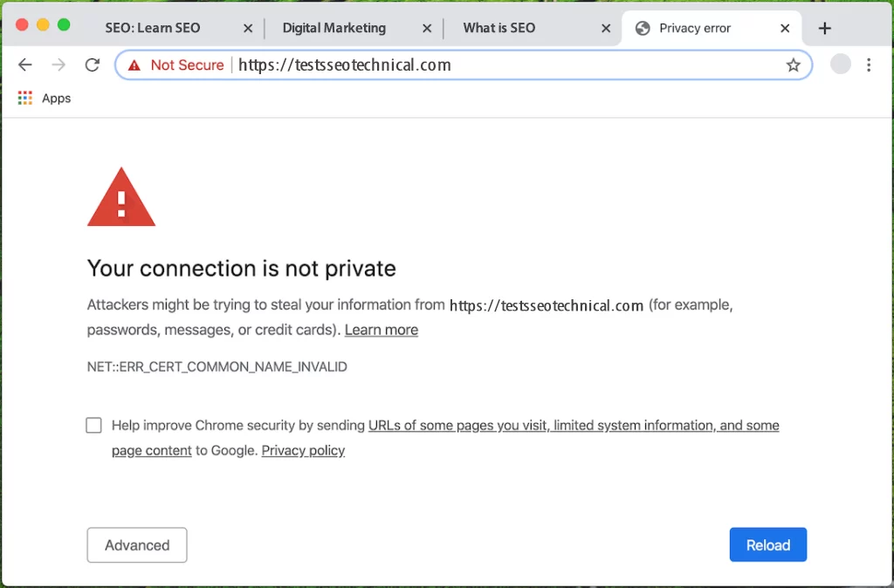
Task: Bookmark this page with the star icon
Action: coord(793,65)
